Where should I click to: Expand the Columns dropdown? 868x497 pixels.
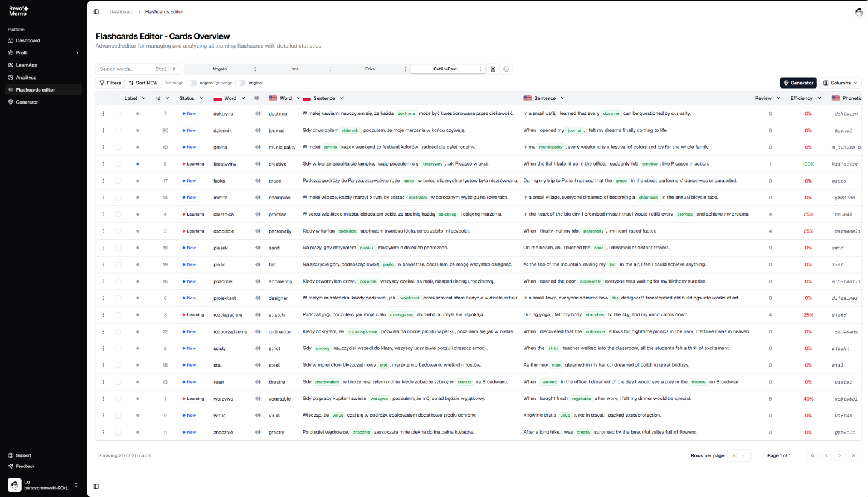click(x=840, y=83)
